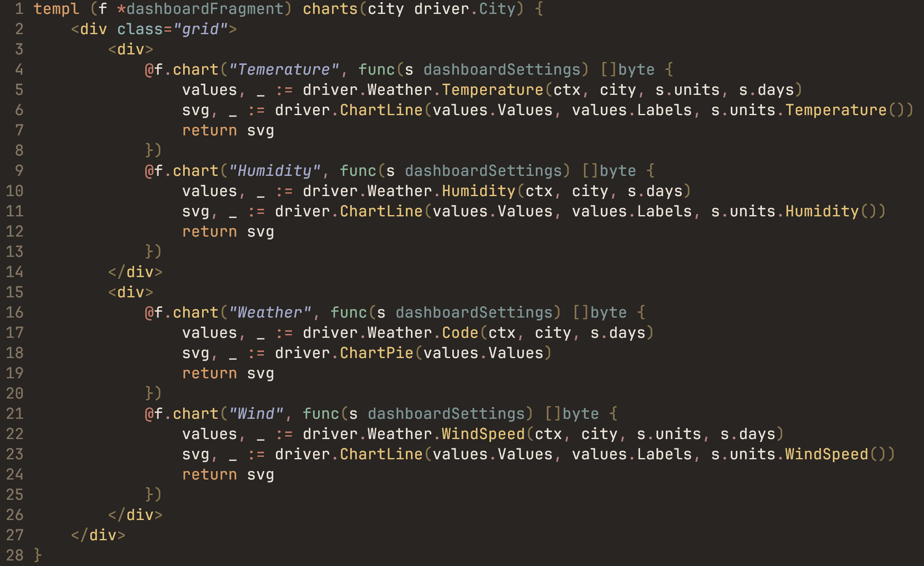Viewport: 924px width, 566px height.
Task: Click the templ keyword on first line
Action: (x=56, y=9)
